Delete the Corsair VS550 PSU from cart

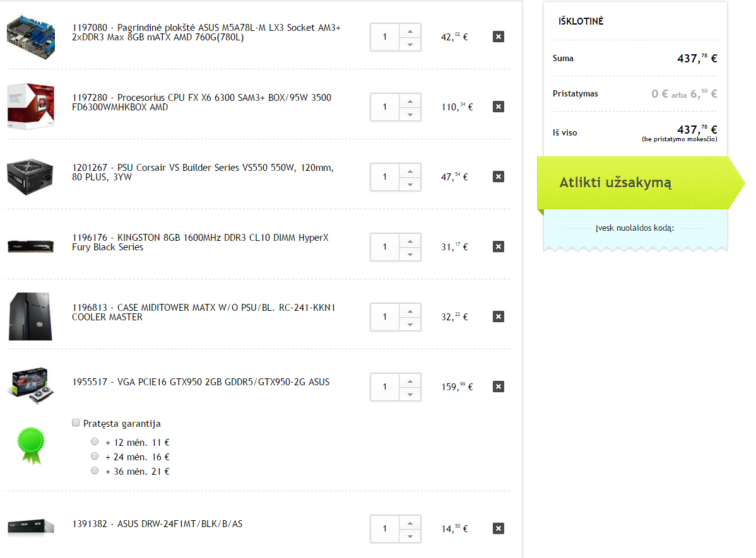499,177
